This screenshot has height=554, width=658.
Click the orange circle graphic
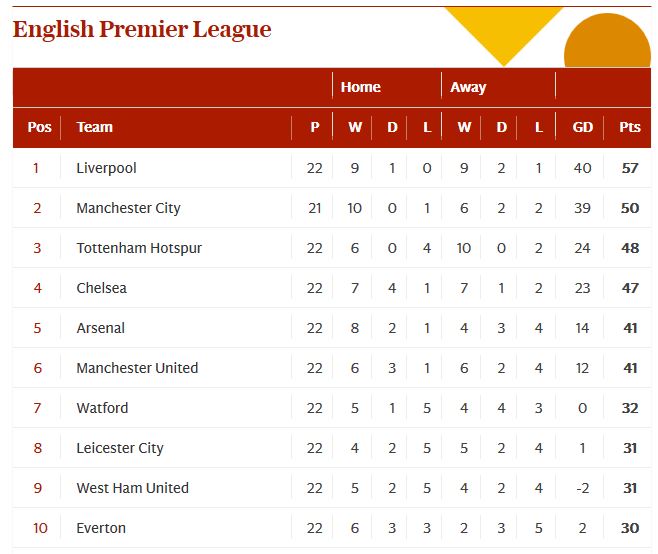[608, 45]
